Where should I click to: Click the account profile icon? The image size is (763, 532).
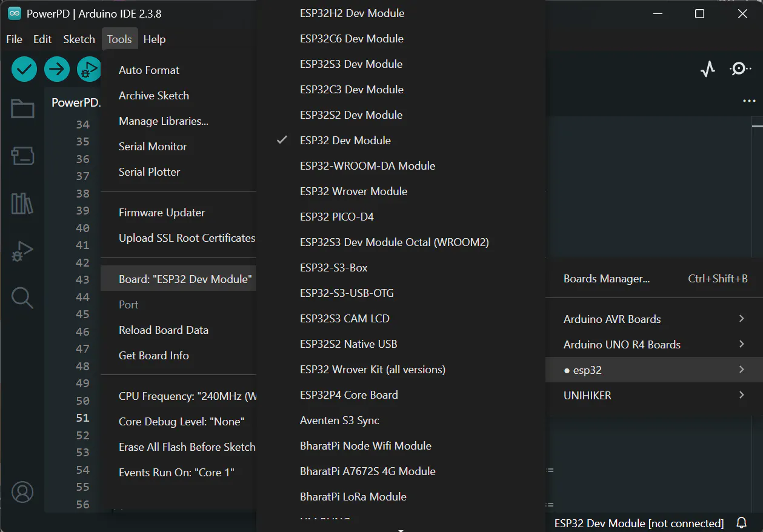pyautogui.click(x=22, y=492)
